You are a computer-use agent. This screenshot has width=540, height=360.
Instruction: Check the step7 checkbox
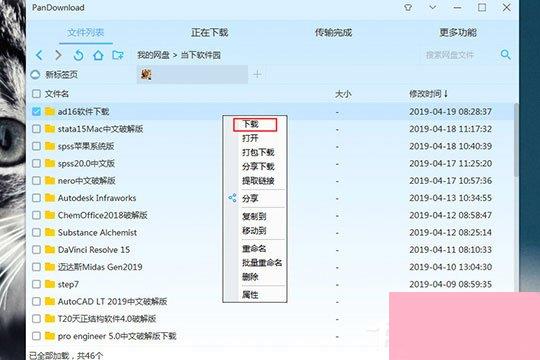click(36, 284)
